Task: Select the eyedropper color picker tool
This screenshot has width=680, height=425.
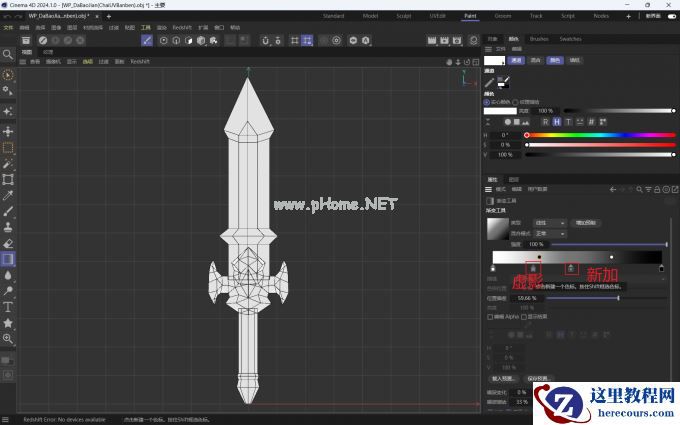Action: [x=8, y=196]
